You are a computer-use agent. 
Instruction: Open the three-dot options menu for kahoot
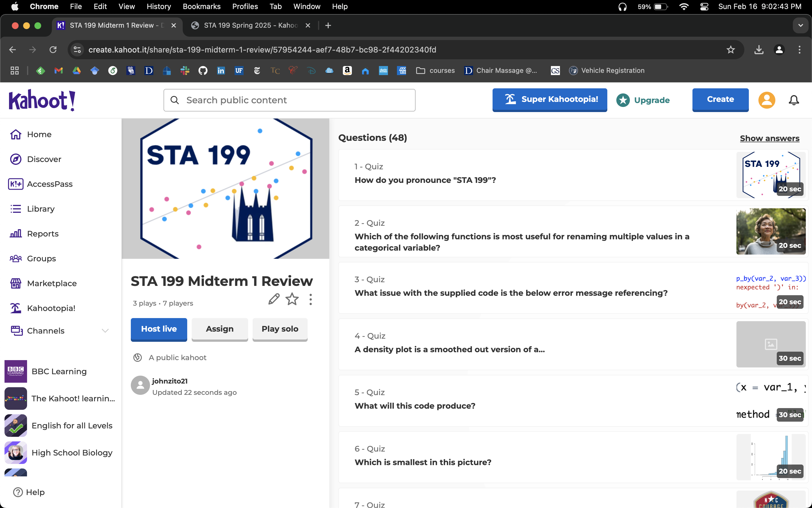pos(311,299)
